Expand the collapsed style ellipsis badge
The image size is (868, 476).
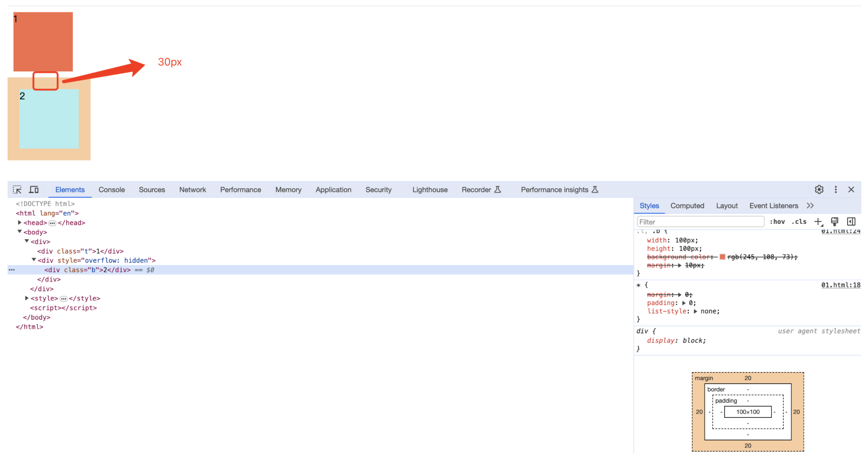[64, 299]
